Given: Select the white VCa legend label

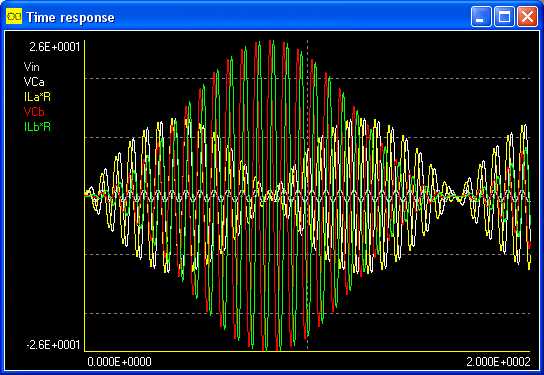Looking at the screenshot, I should (34, 82).
